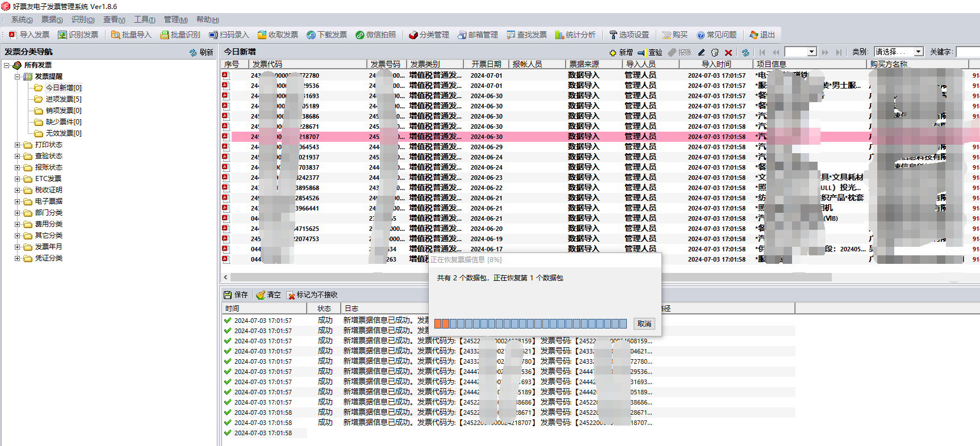Click the 退出 exit icon
The width and height of the screenshot is (980, 446).
(x=763, y=35)
